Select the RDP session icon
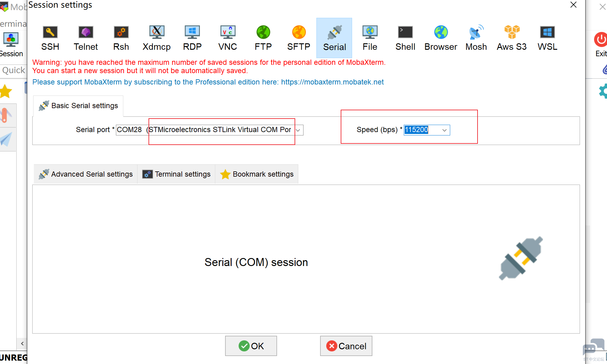This screenshot has height=364, width=607. pos(192,38)
